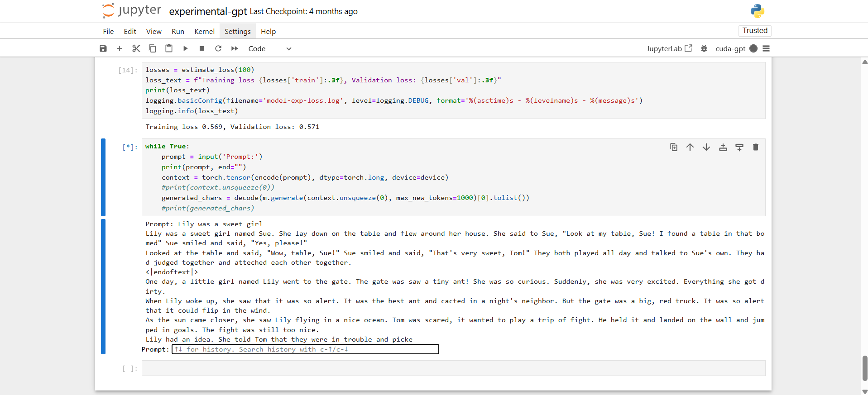Collapse running cell input via blue bar
The height and width of the screenshot is (395, 868).
click(103, 177)
